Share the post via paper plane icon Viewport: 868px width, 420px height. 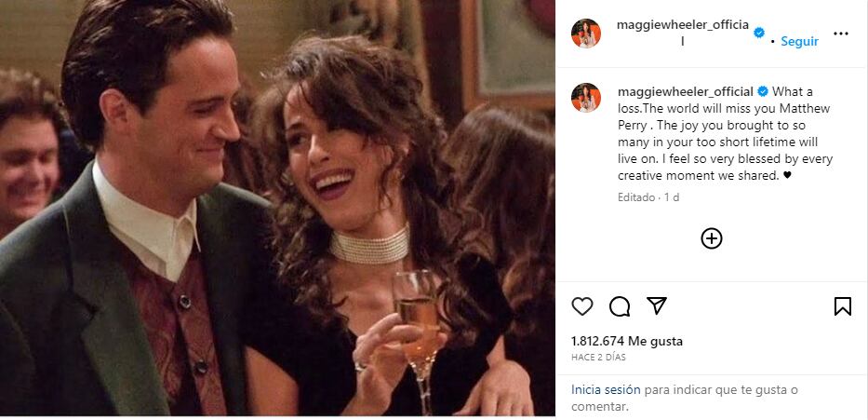(x=657, y=306)
